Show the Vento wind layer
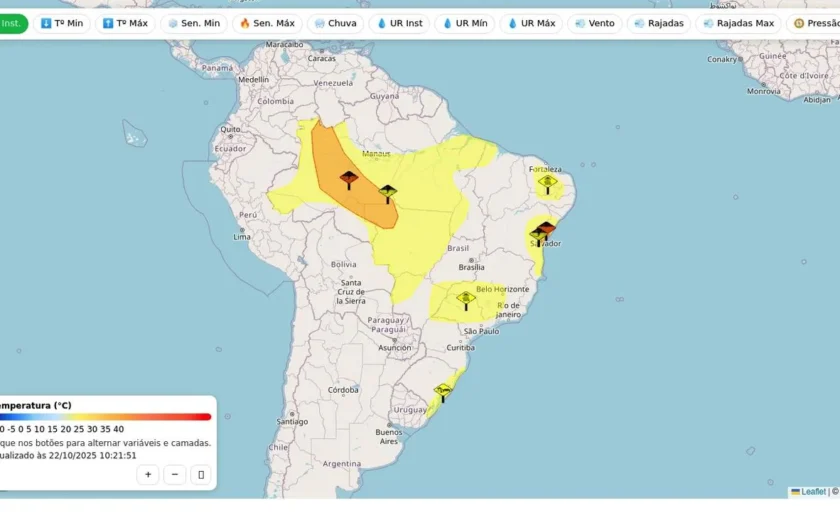This screenshot has height=525, width=840. [x=595, y=24]
